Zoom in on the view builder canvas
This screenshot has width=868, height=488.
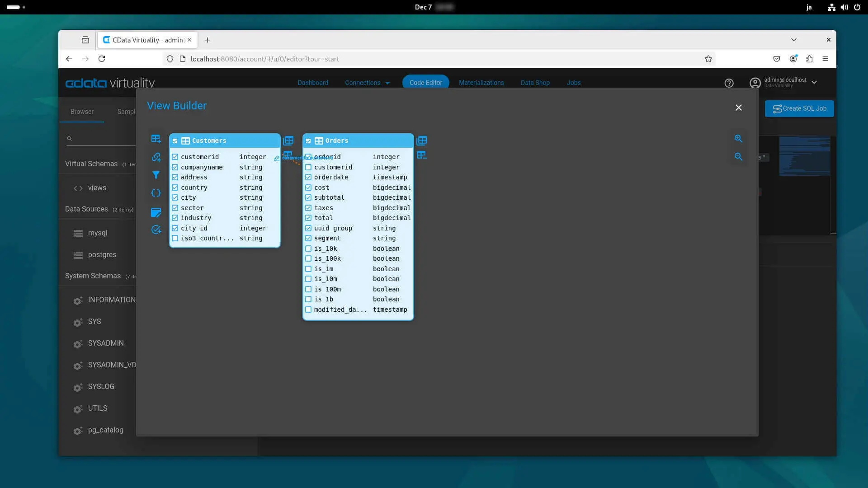[x=738, y=139]
